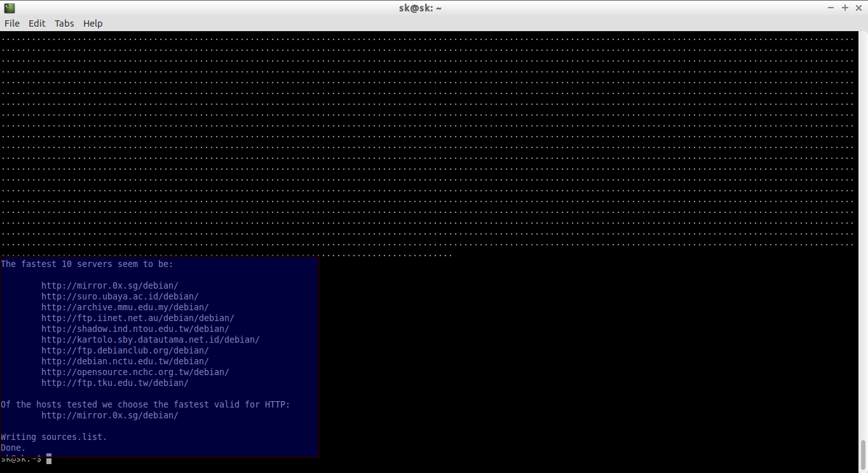Viewport: 868px width, 473px height.
Task: Click the chosen mirror URL under HTTP line
Action: coord(110,416)
